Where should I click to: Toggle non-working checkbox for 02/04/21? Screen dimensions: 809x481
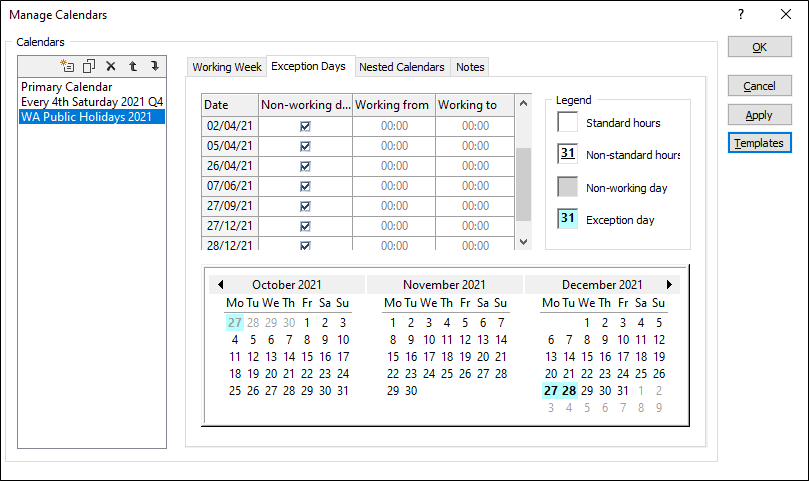pos(305,126)
